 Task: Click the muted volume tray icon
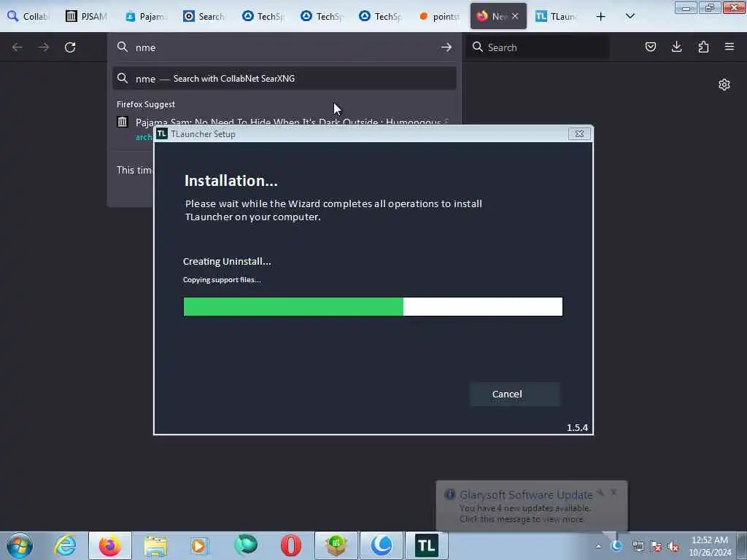[673, 547]
